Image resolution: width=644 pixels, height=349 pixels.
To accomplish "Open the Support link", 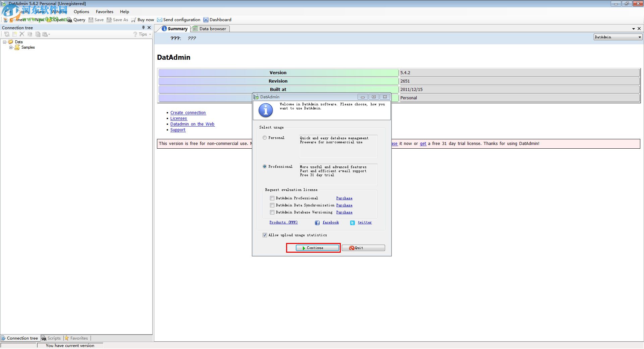I will (178, 130).
